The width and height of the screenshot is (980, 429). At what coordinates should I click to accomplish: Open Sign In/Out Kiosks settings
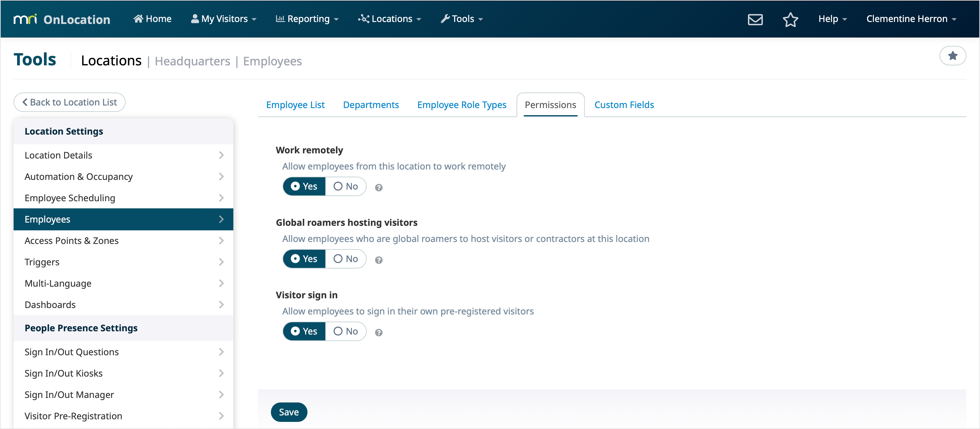coord(123,373)
